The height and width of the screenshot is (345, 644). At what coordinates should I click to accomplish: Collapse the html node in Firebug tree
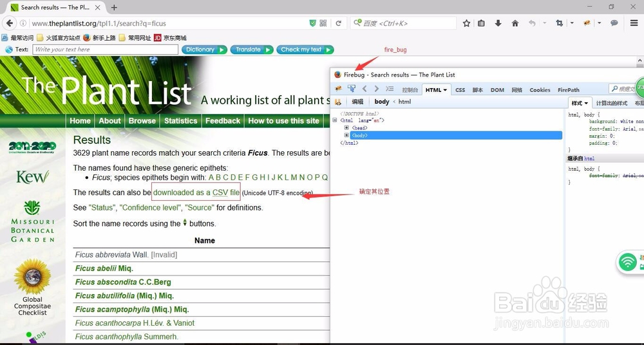tap(335, 120)
